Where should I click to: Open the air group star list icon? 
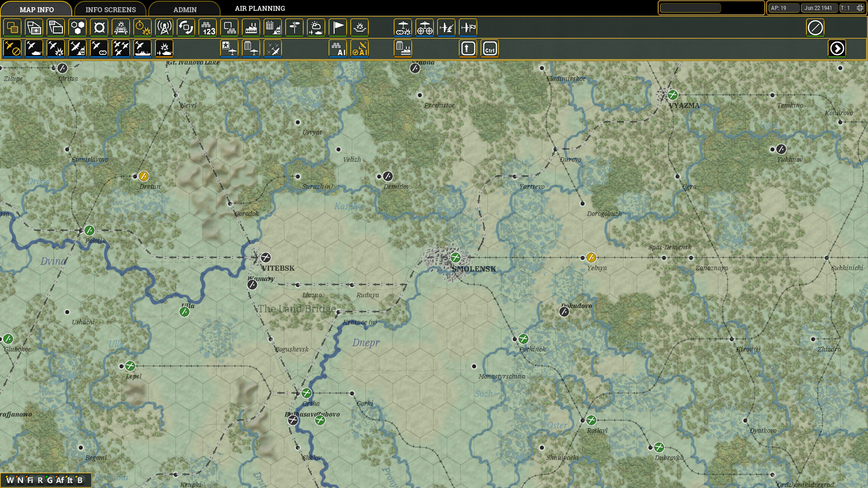point(229,48)
